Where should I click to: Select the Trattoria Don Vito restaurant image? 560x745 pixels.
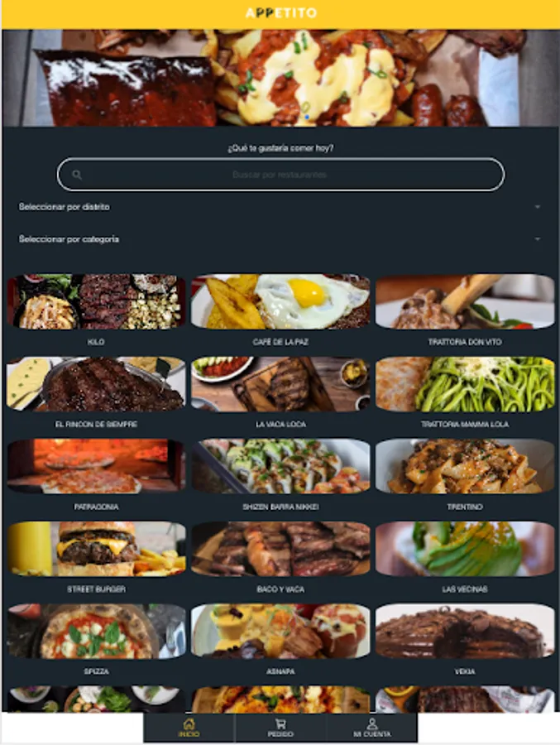(x=465, y=301)
